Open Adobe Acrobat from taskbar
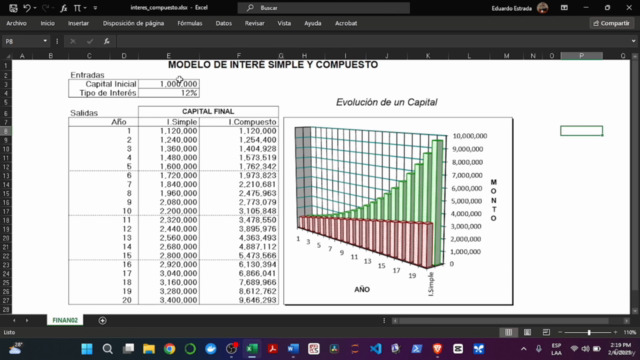 tap(273, 349)
